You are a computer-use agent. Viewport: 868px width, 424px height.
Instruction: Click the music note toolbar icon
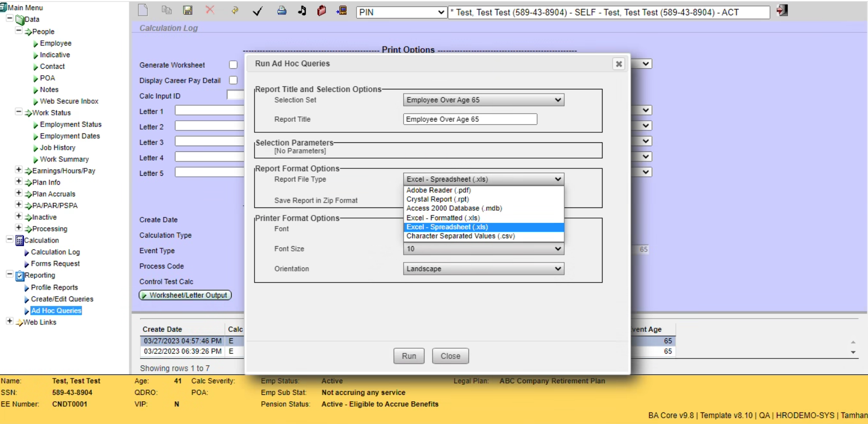tap(302, 11)
